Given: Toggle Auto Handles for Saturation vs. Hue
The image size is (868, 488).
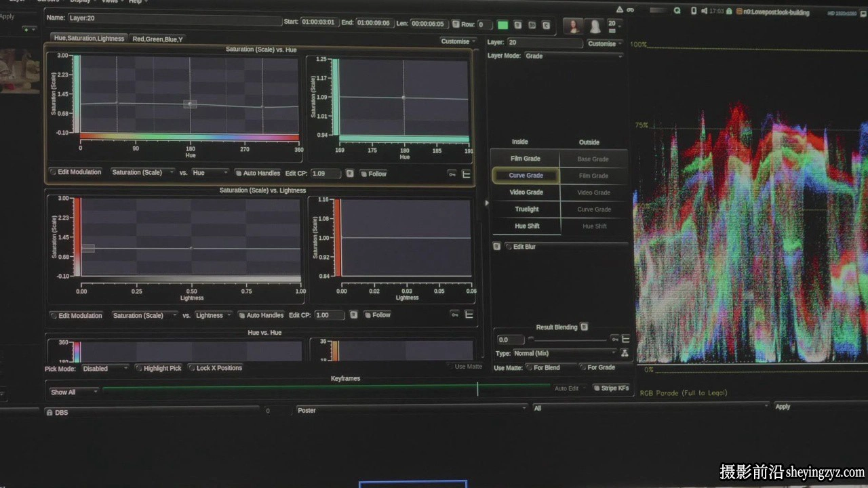Looking at the screenshot, I should coord(258,174).
